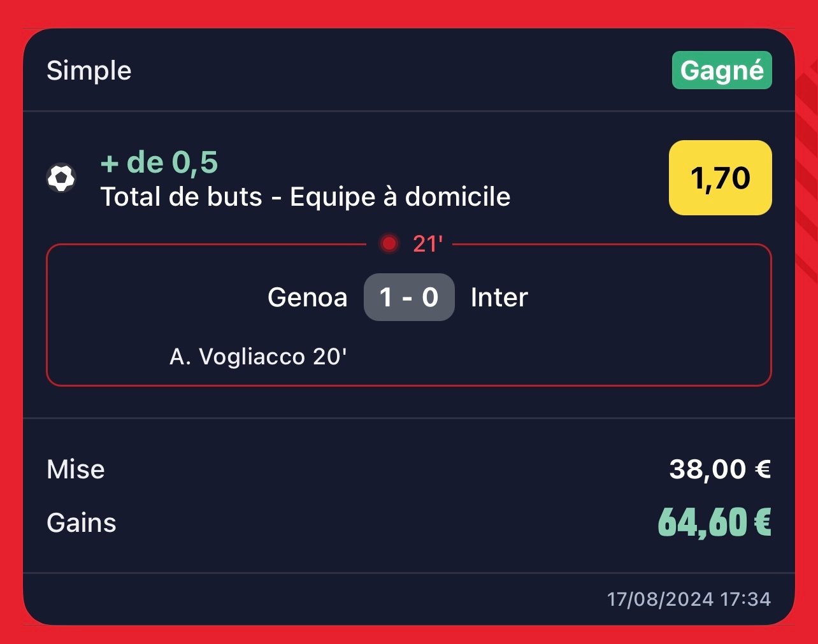Image resolution: width=818 pixels, height=644 pixels.
Task: Click the Gains label
Action: [82, 523]
